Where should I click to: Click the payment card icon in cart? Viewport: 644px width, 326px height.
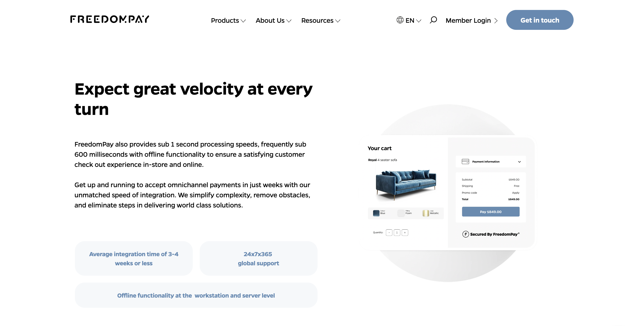(465, 162)
